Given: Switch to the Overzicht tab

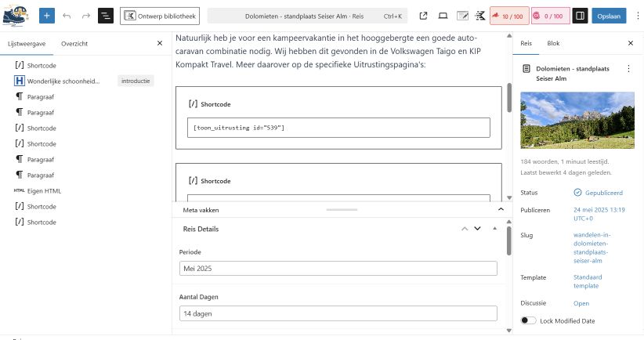Looking at the screenshot, I should [x=74, y=44].
